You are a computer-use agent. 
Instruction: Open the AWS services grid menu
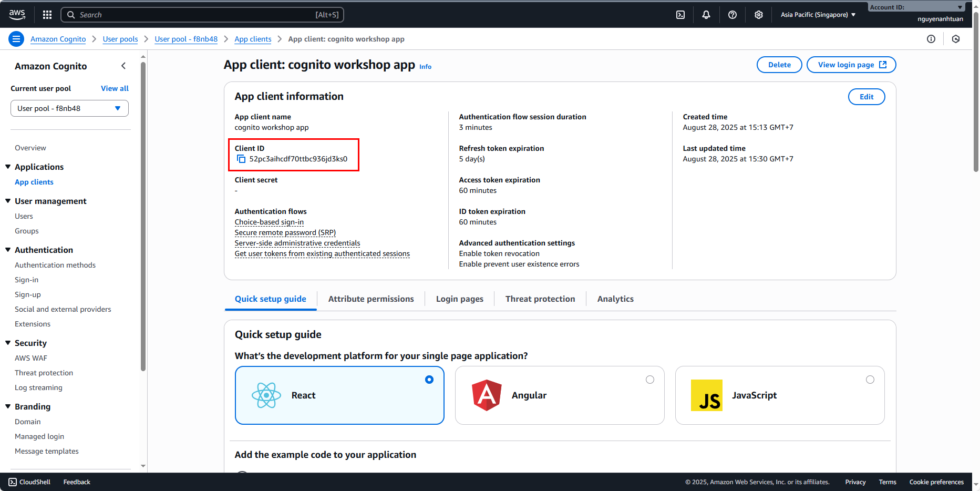(x=47, y=15)
